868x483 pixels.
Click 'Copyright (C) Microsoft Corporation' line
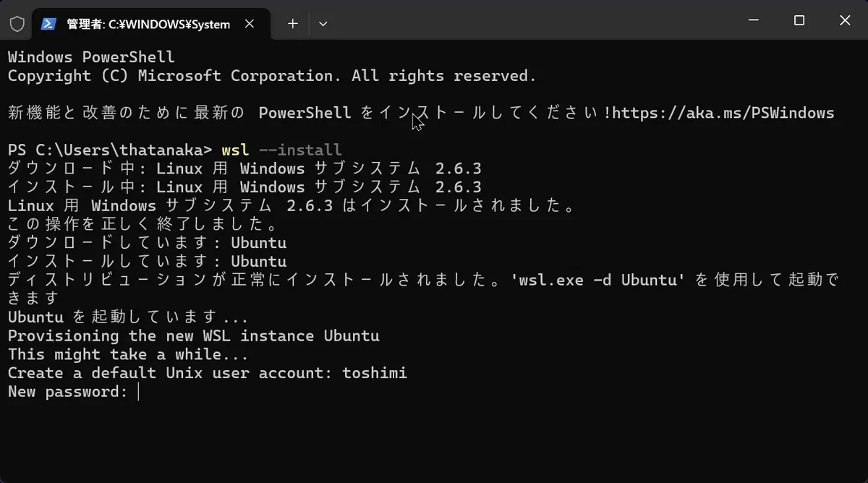(x=272, y=76)
